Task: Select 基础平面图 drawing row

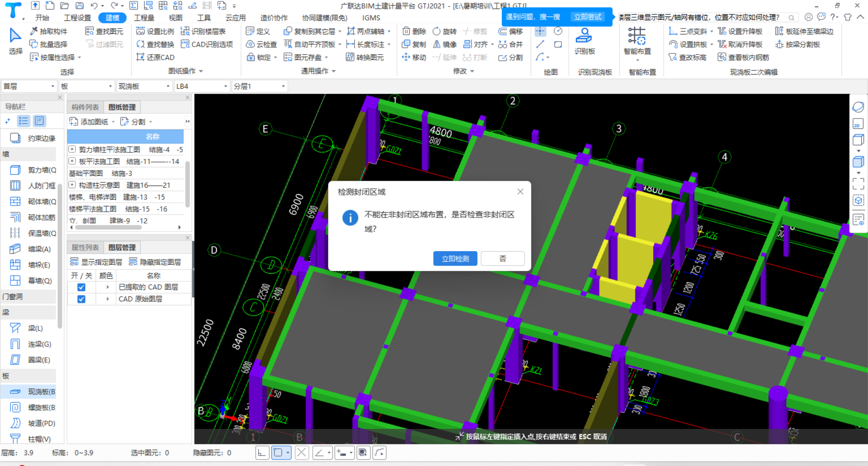Action: click(126, 173)
